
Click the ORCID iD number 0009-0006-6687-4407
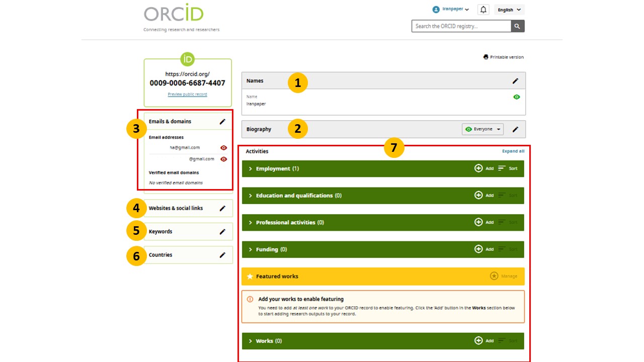click(x=188, y=83)
